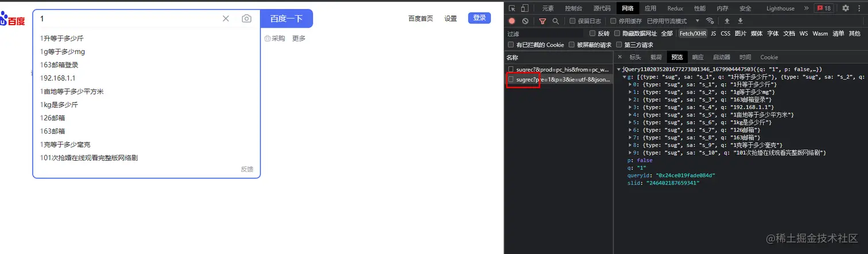The width and height of the screenshot is (868, 254).
Task: Open the Lighthouse tab
Action: pyautogui.click(x=780, y=8)
